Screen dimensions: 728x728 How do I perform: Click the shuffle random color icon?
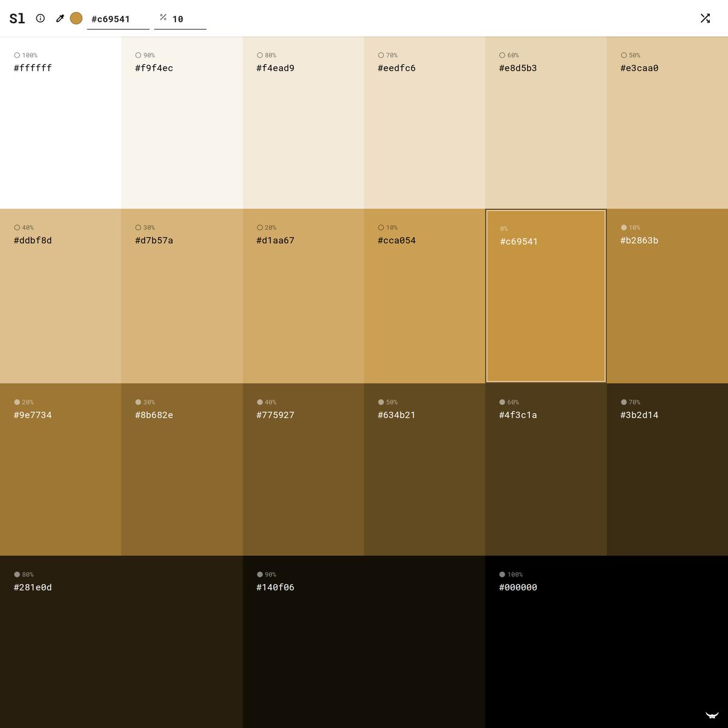(705, 18)
